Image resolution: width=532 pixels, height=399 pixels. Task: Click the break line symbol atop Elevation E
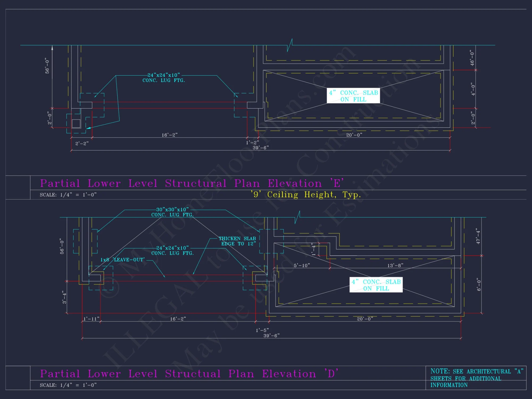tap(290, 45)
